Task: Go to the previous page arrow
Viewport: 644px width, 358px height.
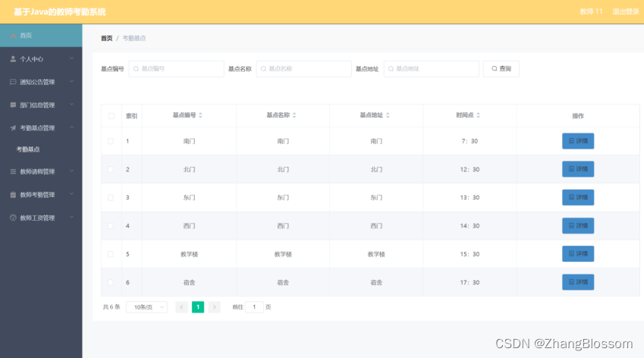Action: coord(181,307)
